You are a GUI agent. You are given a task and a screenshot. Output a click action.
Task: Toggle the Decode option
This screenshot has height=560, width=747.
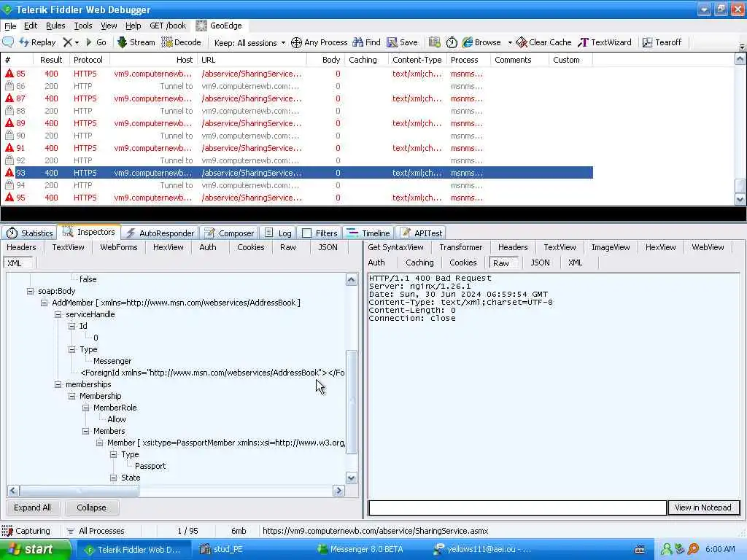pos(182,42)
